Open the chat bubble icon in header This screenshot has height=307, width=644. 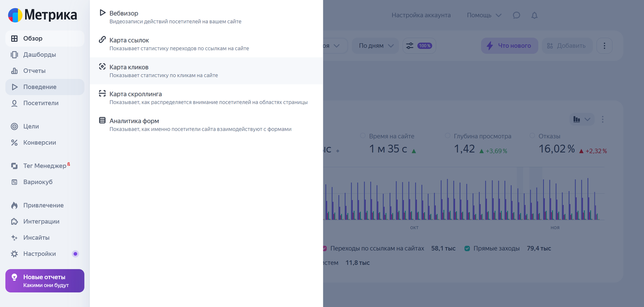pos(517,15)
